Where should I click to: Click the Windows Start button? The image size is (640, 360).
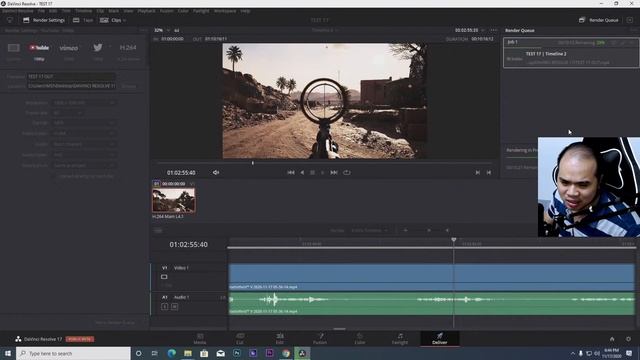[x=8, y=353]
